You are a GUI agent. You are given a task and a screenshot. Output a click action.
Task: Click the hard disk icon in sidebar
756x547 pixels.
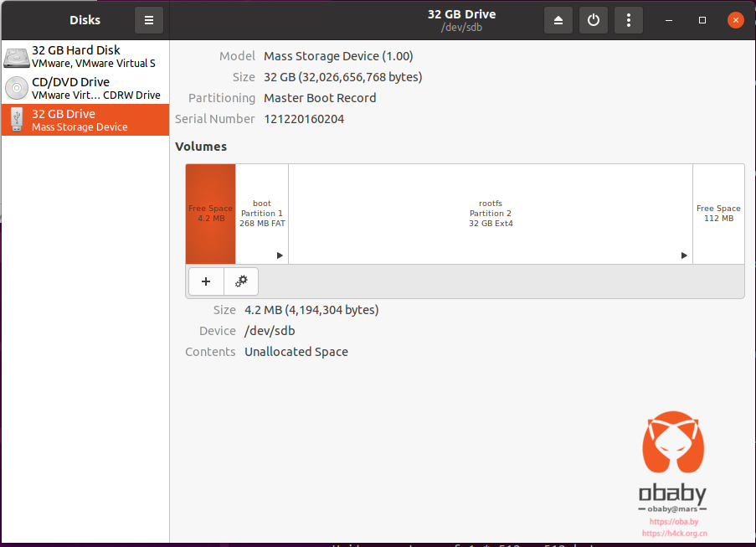click(17, 58)
